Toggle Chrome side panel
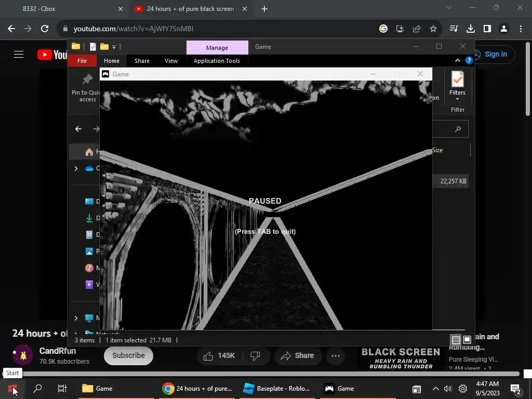 487,29
